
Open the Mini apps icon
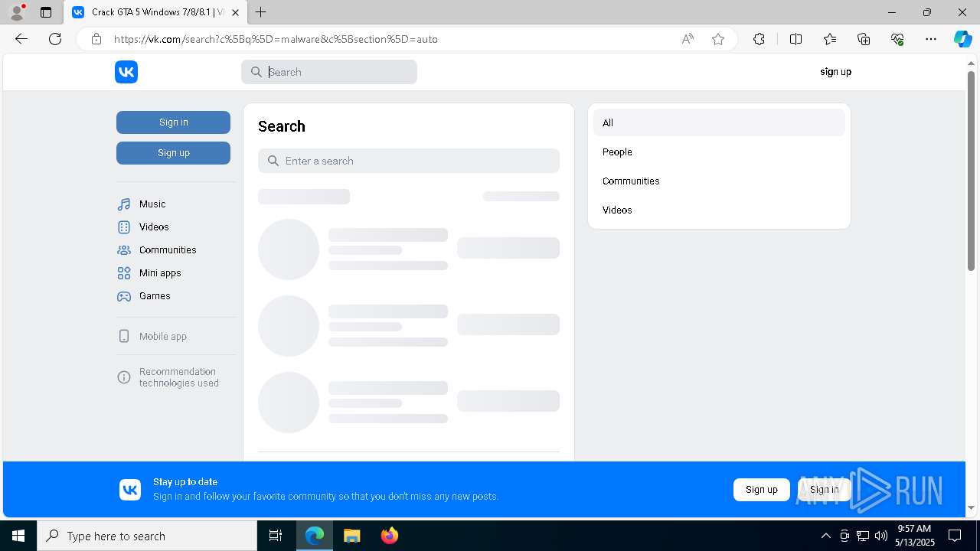(124, 273)
